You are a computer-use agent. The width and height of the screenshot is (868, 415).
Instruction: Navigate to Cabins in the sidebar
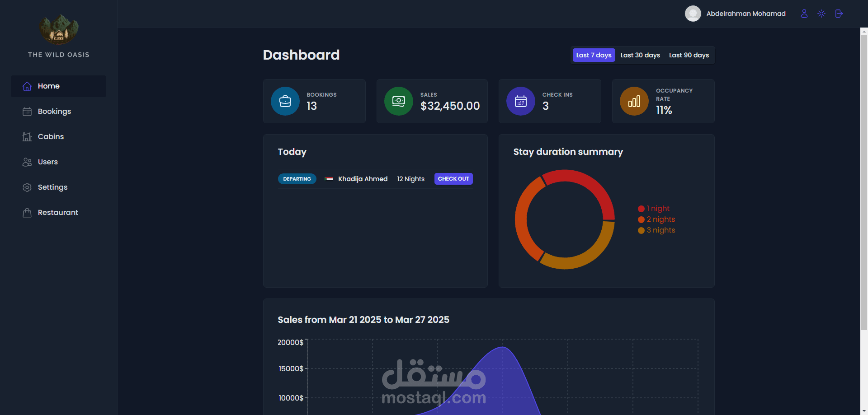point(59,137)
